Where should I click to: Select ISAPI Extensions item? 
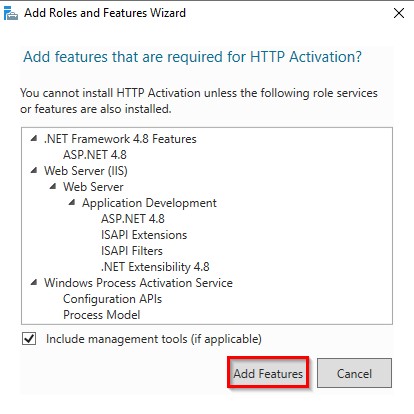pos(144,235)
